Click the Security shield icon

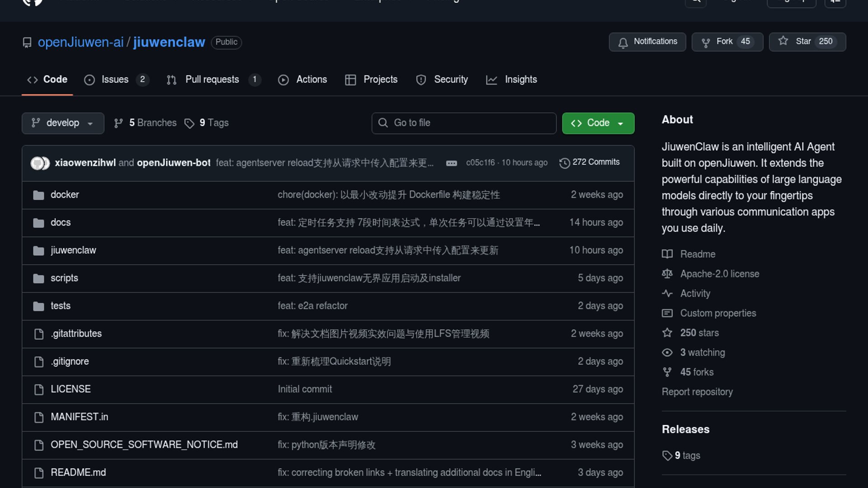pyautogui.click(x=421, y=80)
